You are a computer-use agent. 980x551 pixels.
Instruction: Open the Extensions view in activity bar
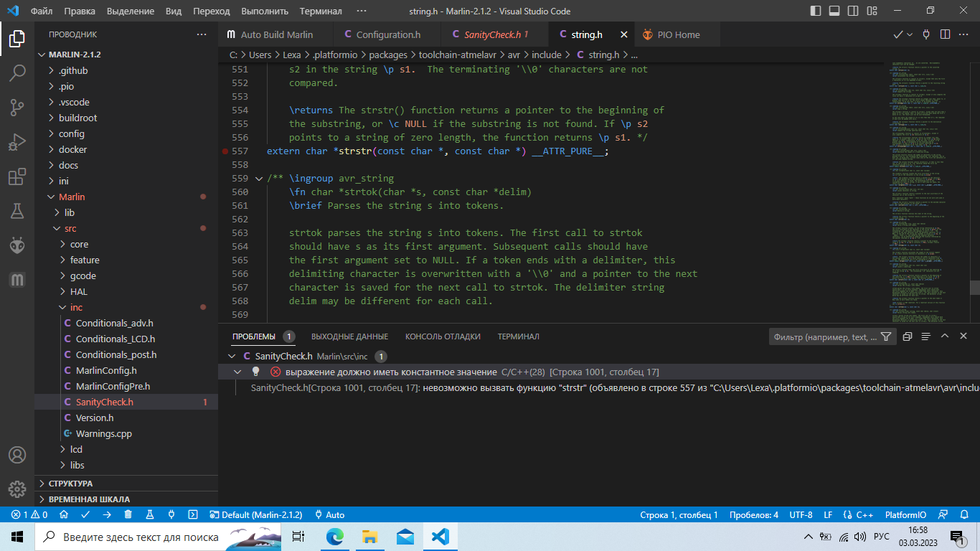click(x=17, y=176)
